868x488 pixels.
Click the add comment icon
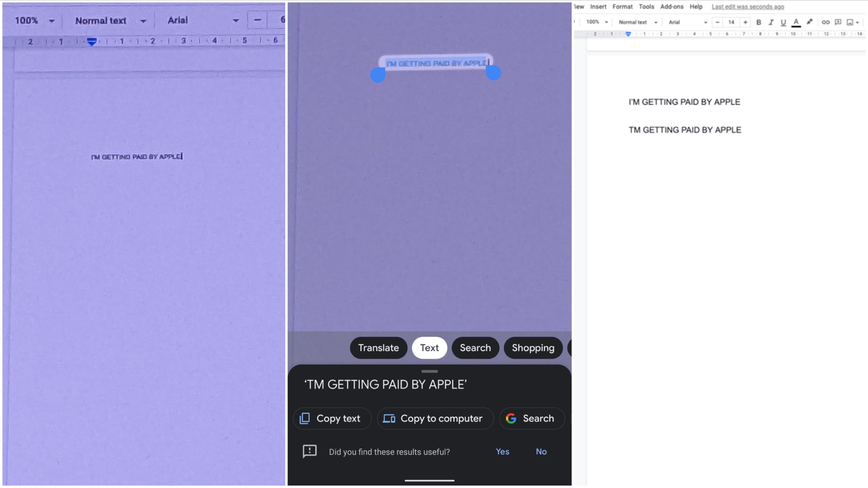pos(838,22)
